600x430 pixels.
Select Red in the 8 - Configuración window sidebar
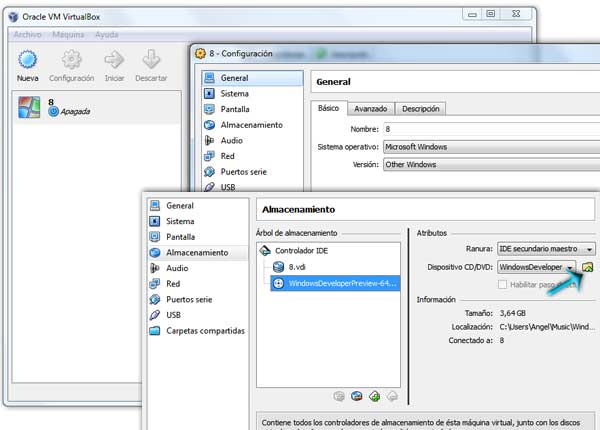click(x=253, y=156)
